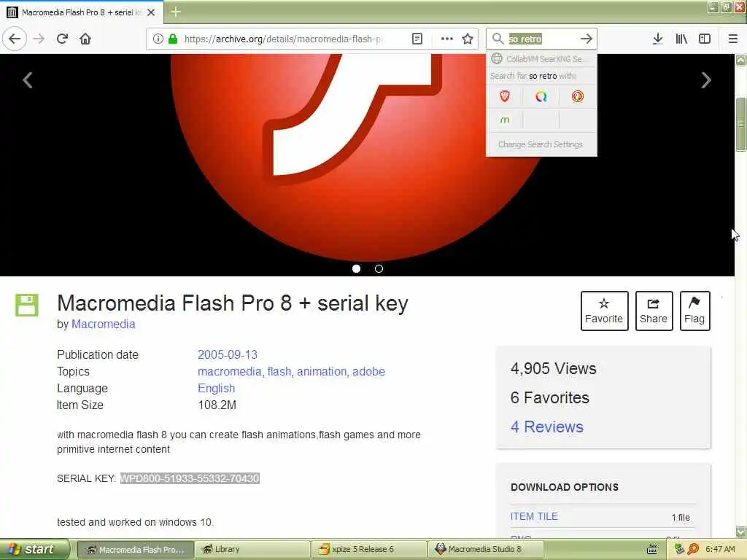Show next carousel image
The width and height of the screenshot is (747, 560).
pos(706,80)
